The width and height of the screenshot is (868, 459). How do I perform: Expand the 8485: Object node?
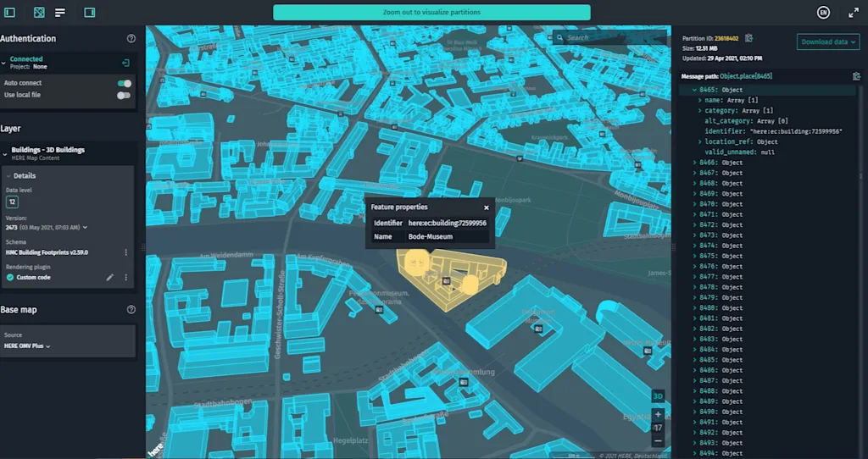point(695,360)
